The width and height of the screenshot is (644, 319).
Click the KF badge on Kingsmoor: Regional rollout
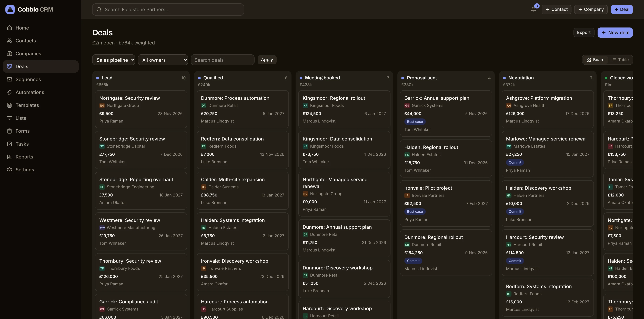click(x=305, y=106)
